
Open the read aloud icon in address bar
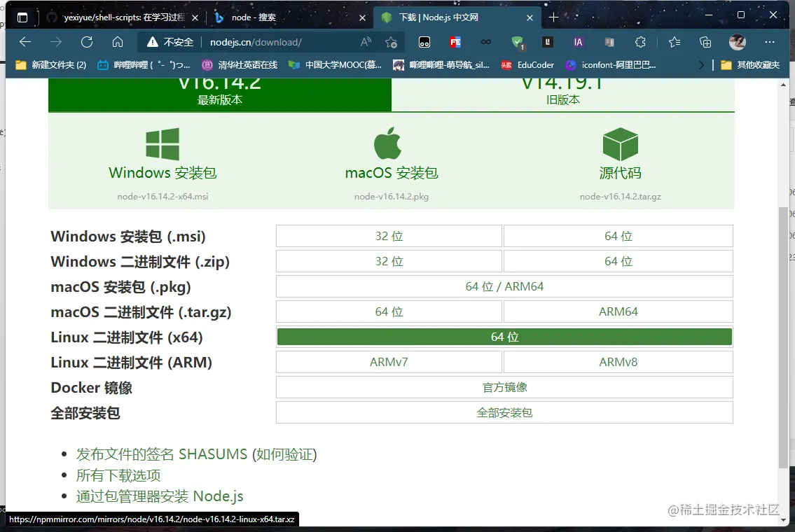[x=366, y=42]
